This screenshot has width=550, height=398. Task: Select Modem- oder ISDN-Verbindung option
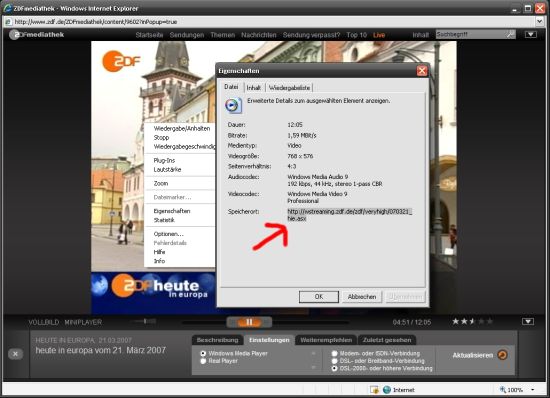click(x=335, y=353)
